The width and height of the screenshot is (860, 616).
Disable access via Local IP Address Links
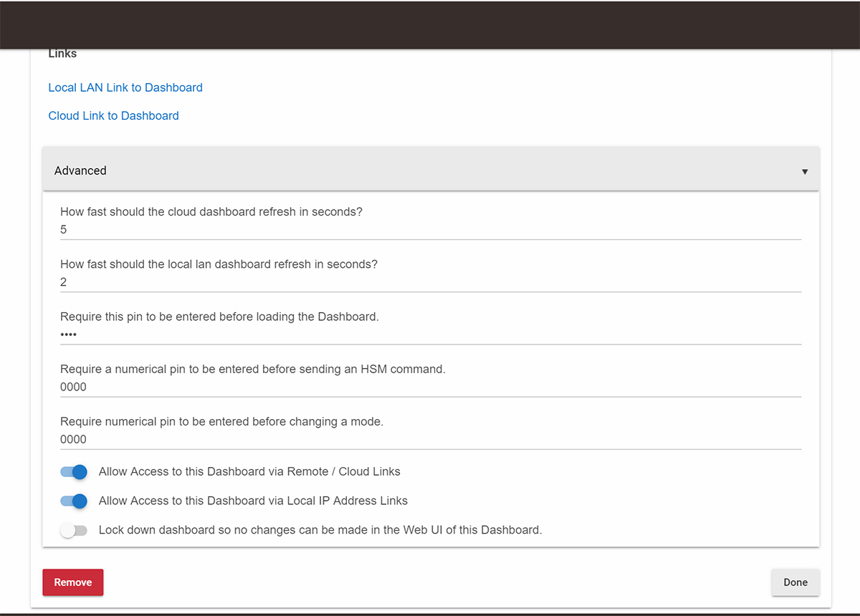click(74, 501)
